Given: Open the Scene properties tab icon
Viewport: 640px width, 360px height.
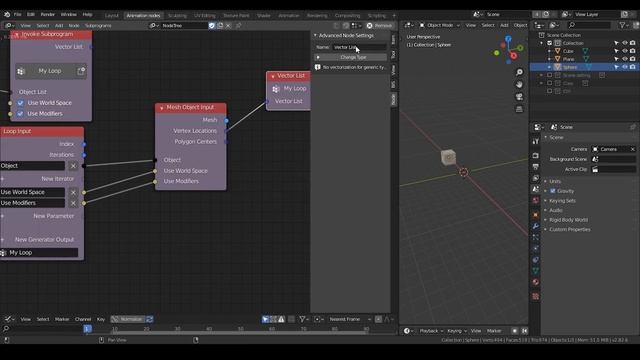Looking at the screenshot, I should [x=536, y=189].
